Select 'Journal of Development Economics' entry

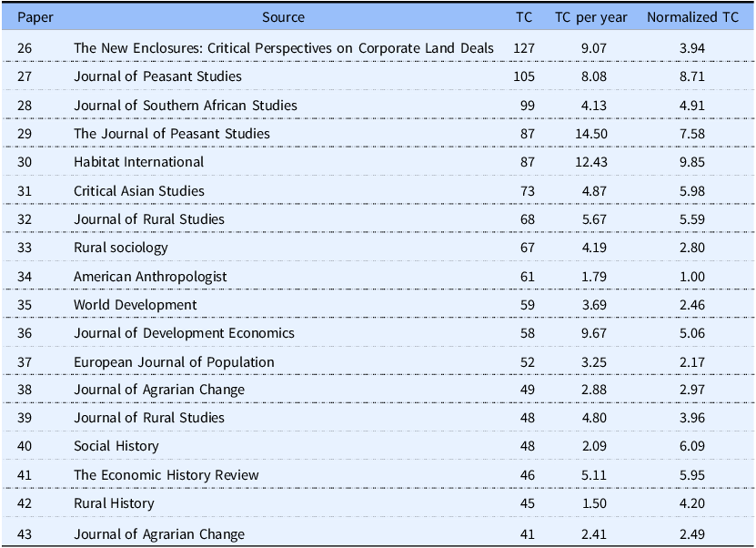click(x=184, y=333)
